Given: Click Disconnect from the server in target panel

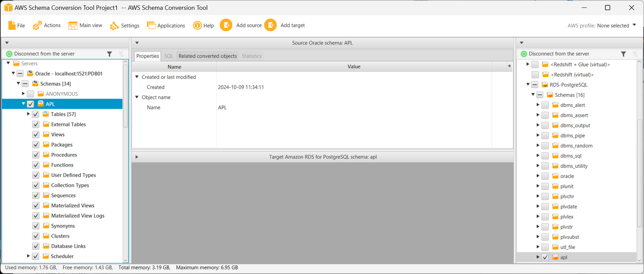Looking at the screenshot, I should (x=559, y=54).
